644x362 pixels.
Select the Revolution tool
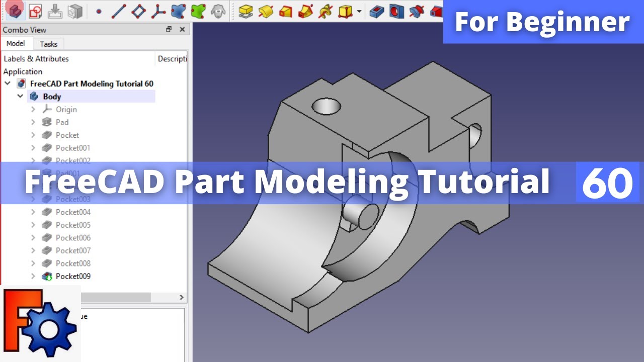[265, 11]
